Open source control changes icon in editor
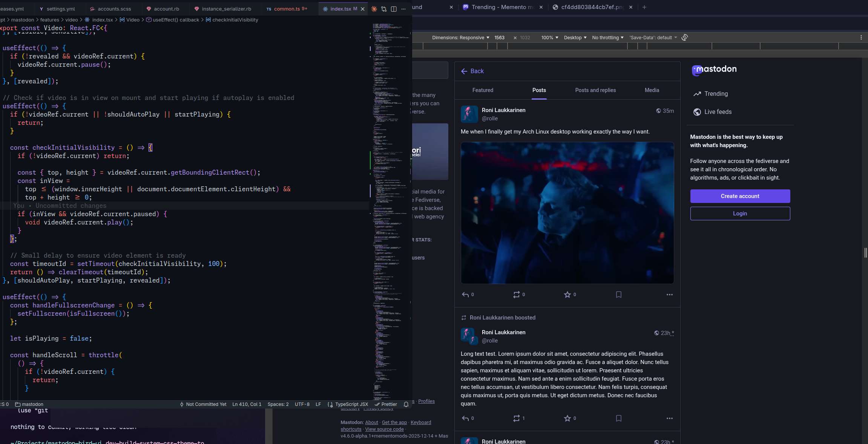The width and height of the screenshot is (868, 444). (384, 9)
